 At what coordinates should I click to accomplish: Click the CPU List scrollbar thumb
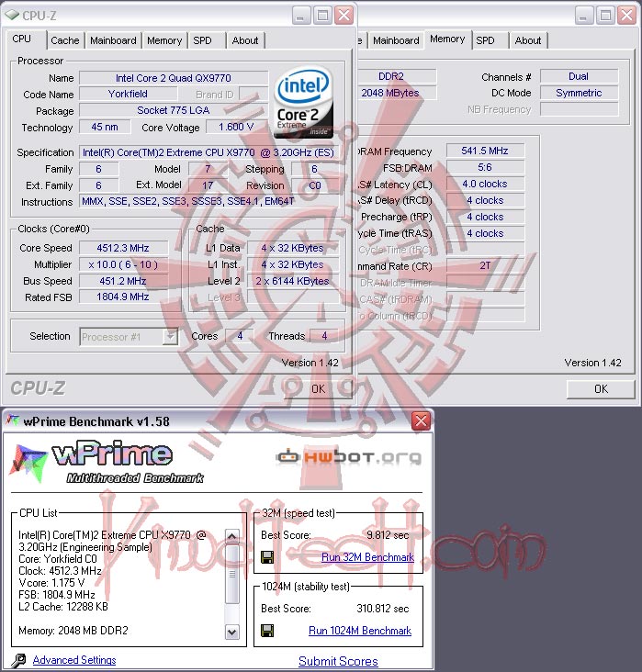click(232, 574)
